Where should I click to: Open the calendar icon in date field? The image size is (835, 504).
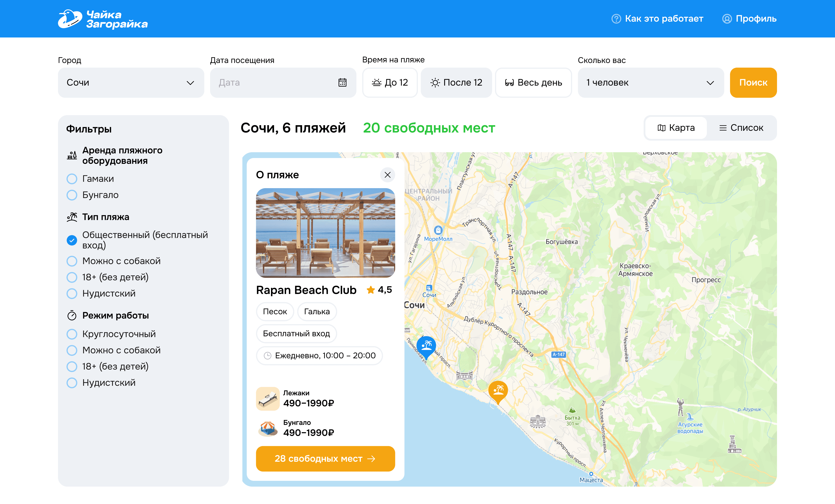(342, 83)
